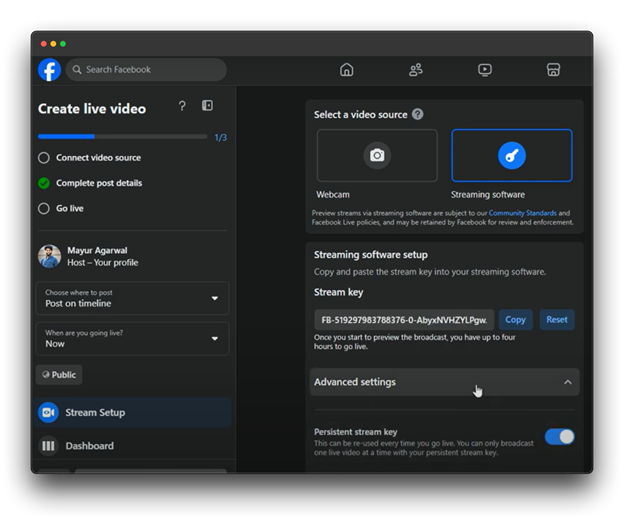Click the 1/3 step counter text
The height and width of the screenshot is (520, 624).
point(220,138)
